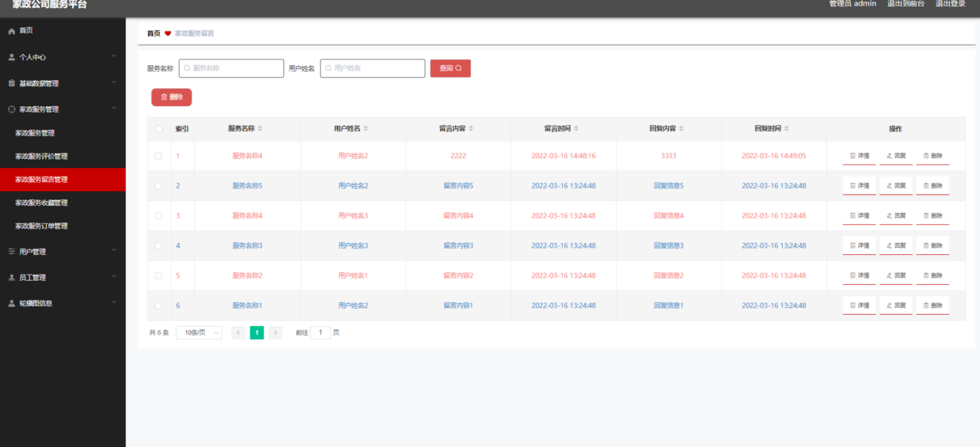Click the person icon for 个人中心
This screenshot has height=447, width=980.
(12, 57)
